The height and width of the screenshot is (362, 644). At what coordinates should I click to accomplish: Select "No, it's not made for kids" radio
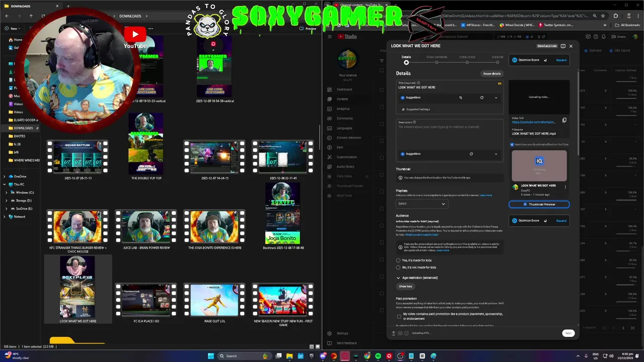click(398, 267)
